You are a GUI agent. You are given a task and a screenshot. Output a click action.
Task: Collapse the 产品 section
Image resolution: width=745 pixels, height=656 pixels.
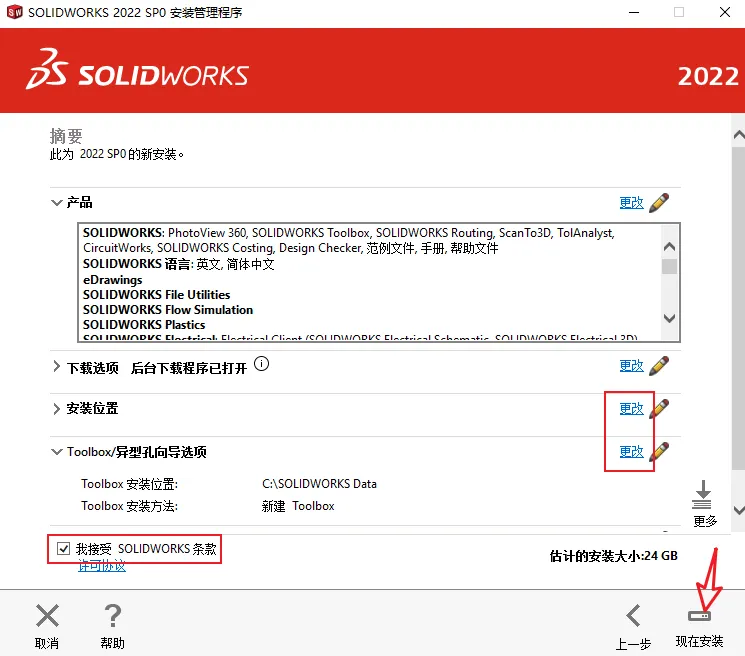[57, 203]
